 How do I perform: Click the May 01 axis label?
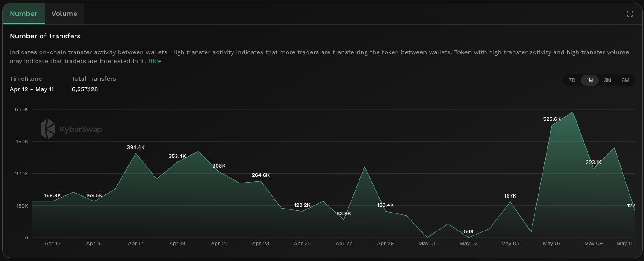(x=427, y=243)
